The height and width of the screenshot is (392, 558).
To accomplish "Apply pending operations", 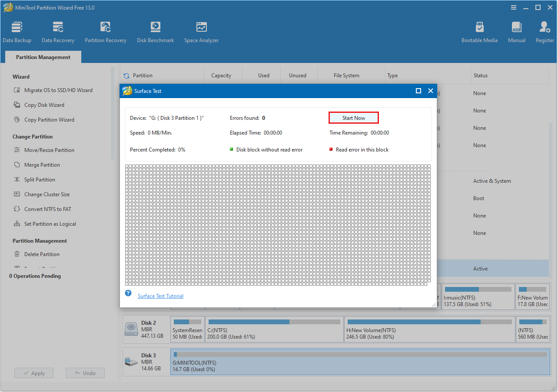I will (x=33, y=372).
